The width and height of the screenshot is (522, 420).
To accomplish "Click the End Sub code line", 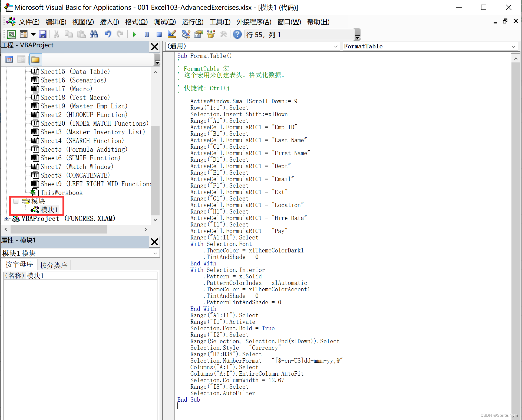I will pyautogui.click(x=189, y=400).
